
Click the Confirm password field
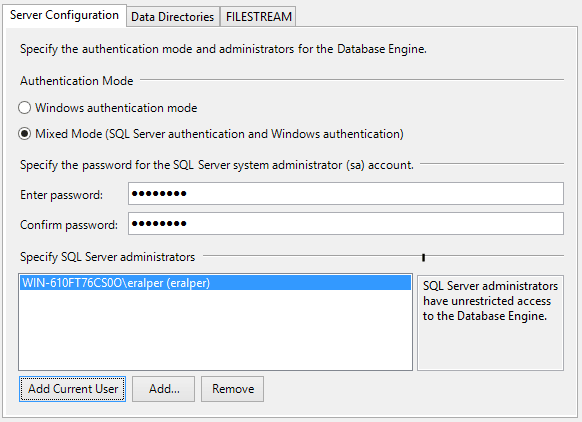pos(346,223)
